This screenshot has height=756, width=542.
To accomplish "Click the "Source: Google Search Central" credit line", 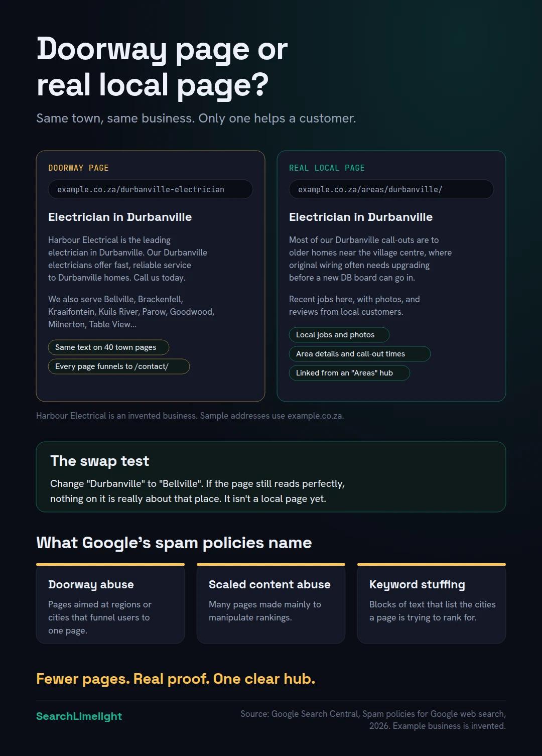I will coord(373,720).
